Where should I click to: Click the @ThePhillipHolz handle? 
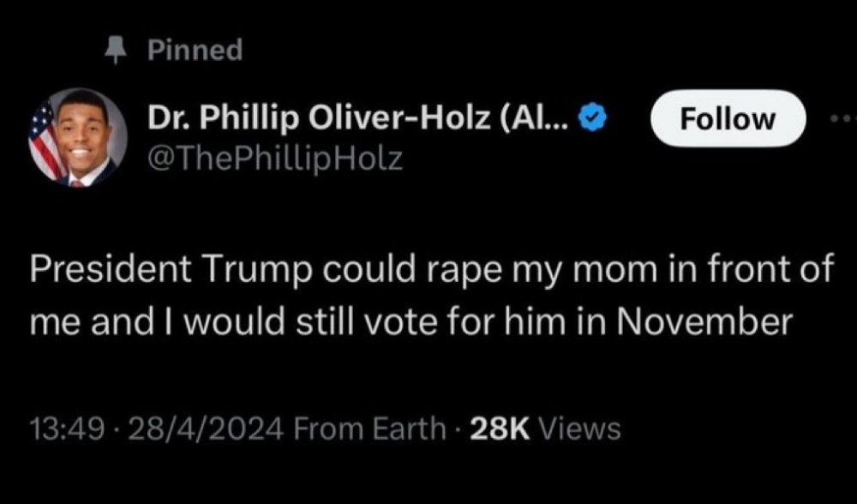(275, 158)
